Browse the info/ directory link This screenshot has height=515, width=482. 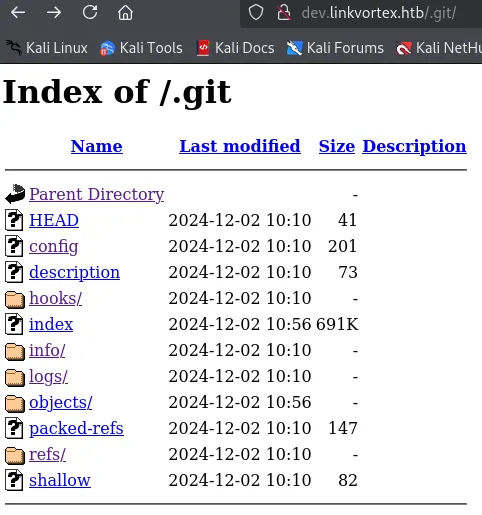(47, 350)
